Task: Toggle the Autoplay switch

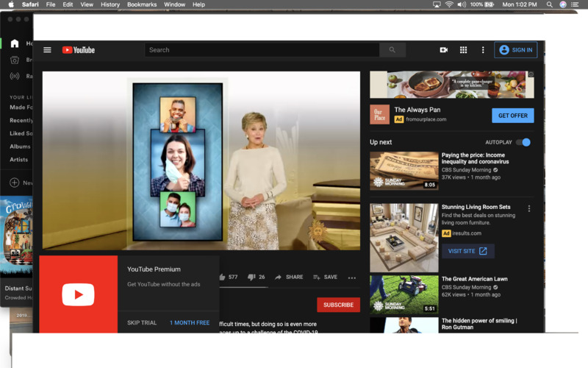Action: coord(523,142)
